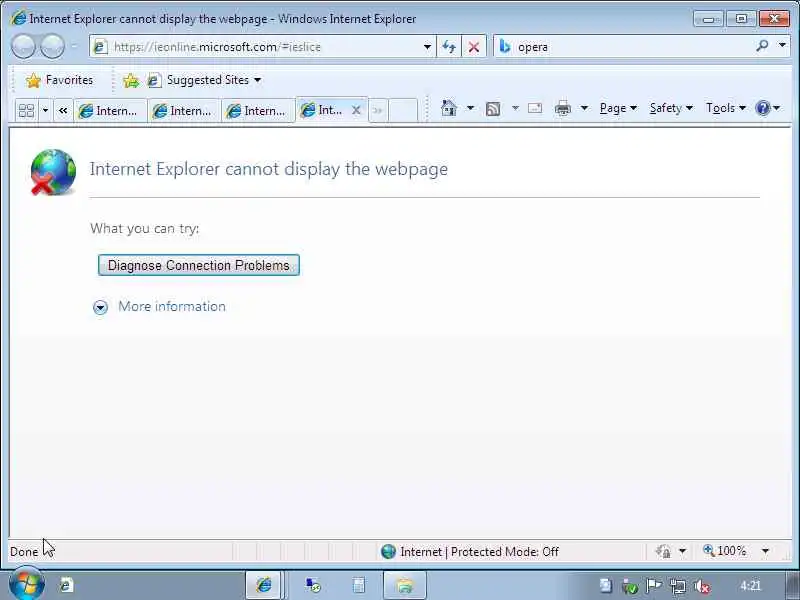This screenshot has width=800, height=600.
Task: Open the document taskbar icon
Action: [359, 585]
